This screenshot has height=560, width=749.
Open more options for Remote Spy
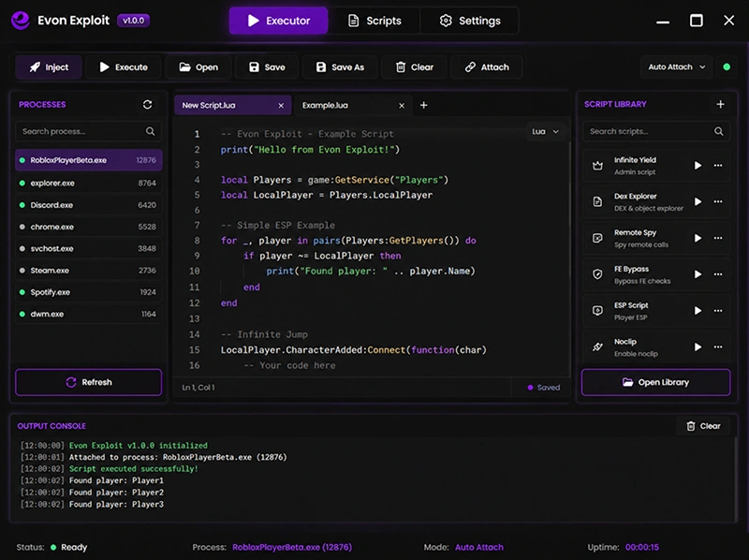click(718, 238)
